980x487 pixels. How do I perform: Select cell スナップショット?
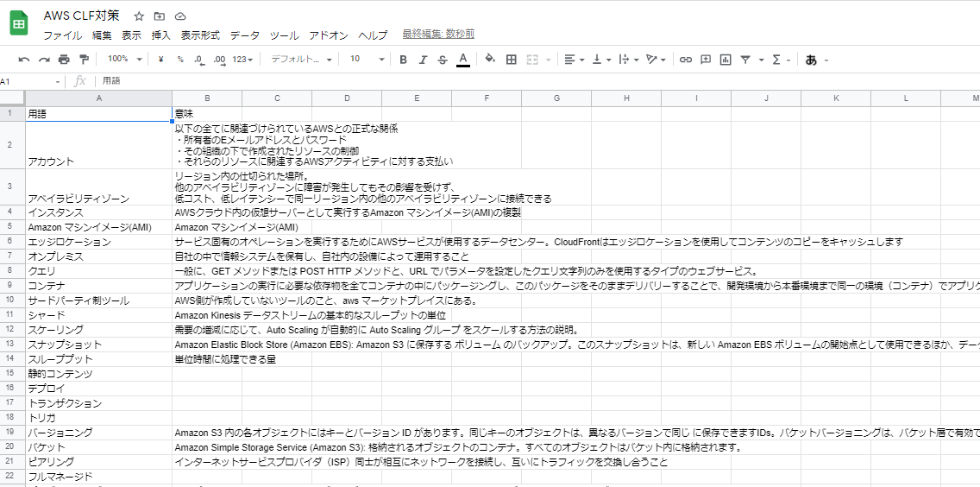(98, 345)
